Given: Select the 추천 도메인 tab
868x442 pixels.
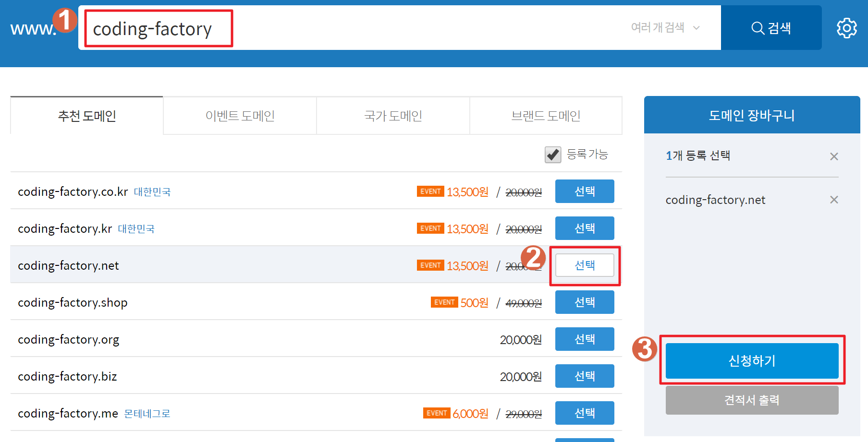Looking at the screenshot, I should (86, 115).
